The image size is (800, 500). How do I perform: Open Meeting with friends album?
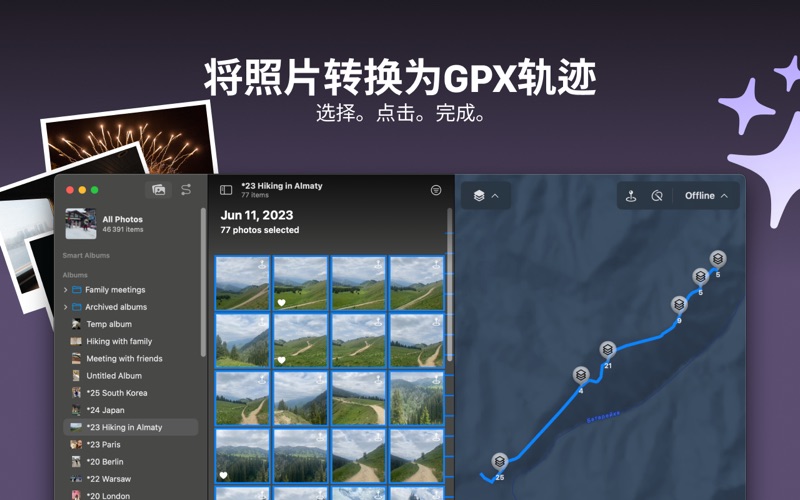[130, 359]
